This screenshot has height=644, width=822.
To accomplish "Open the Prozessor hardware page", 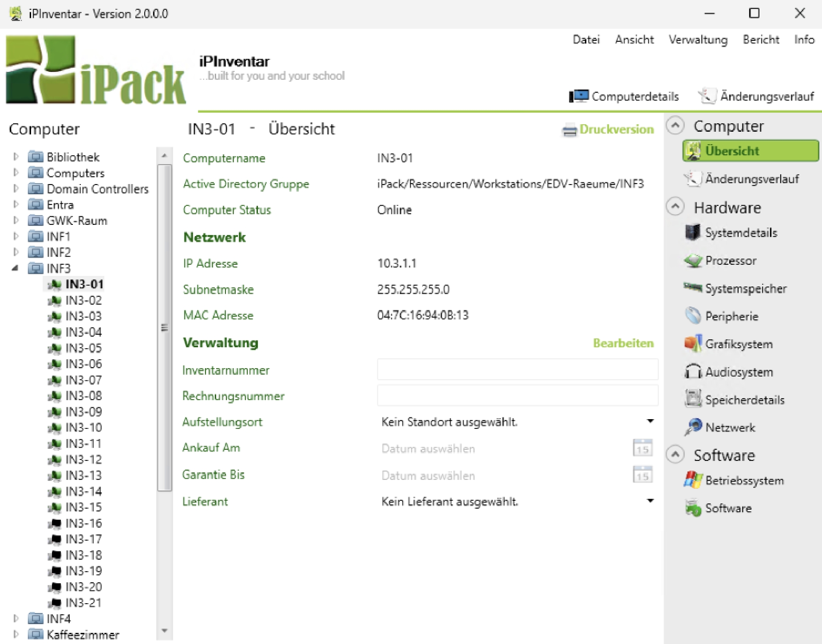I will (730, 261).
